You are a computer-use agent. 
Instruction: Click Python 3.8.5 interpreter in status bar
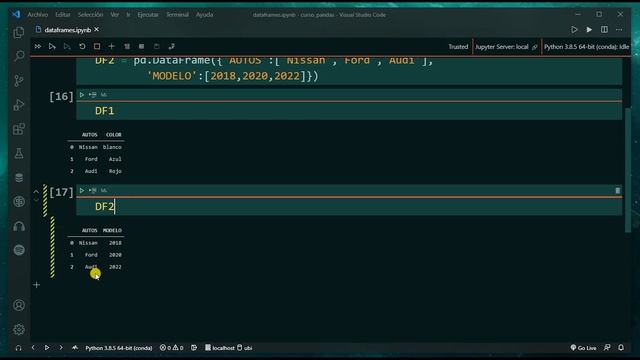pyautogui.click(x=118, y=348)
